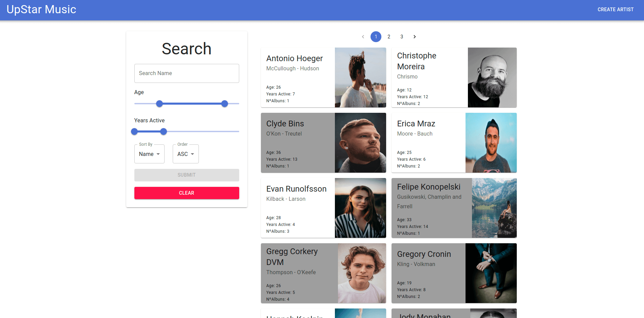Click the UpStar Music title

pos(41,9)
